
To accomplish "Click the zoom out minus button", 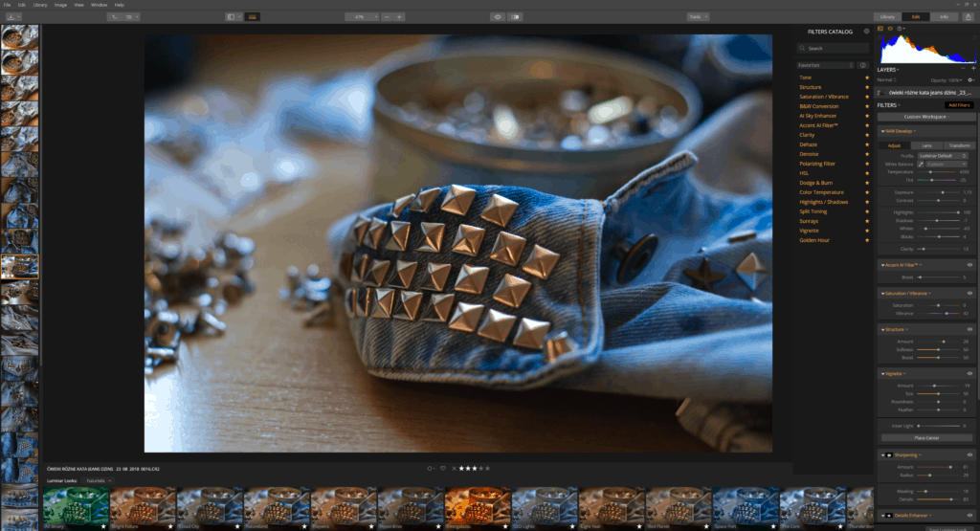I will [x=386, y=16].
